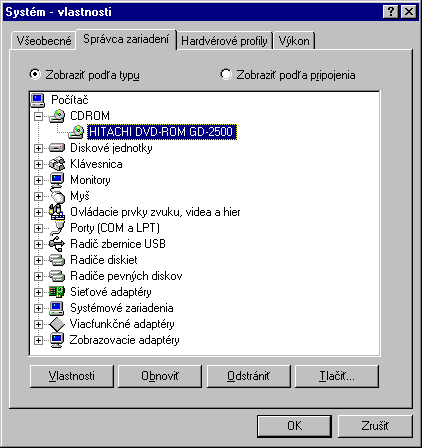Click the Klávesnica keyboard icon

coord(57,164)
